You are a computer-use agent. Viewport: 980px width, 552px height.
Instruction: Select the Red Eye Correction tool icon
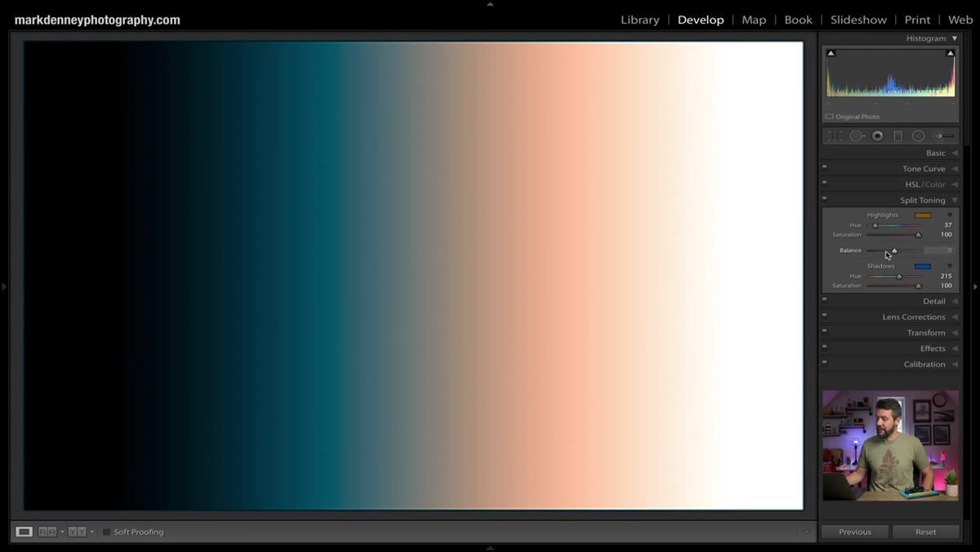pyautogui.click(x=878, y=136)
